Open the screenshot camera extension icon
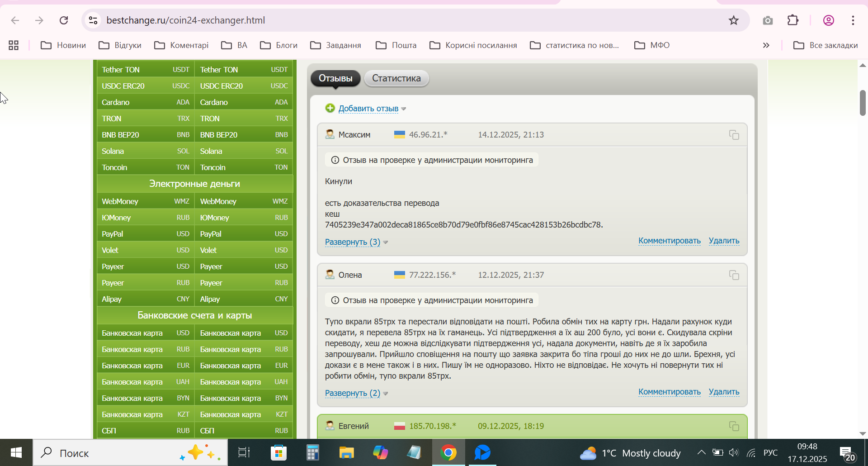The width and height of the screenshot is (868, 466). coord(768,20)
